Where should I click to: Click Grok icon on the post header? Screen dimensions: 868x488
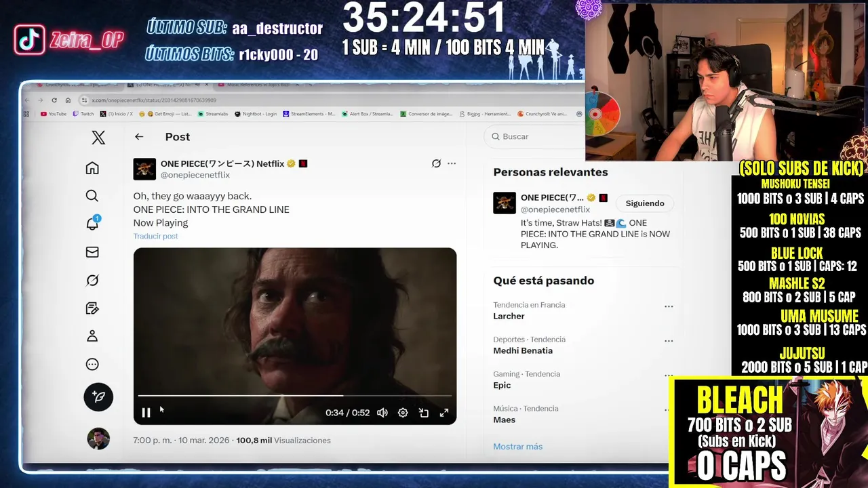pos(436,163)
